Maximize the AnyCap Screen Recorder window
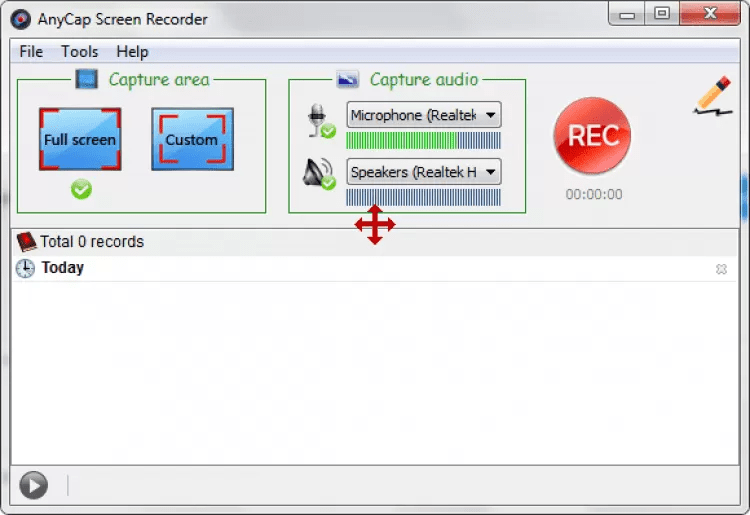Screen dimensions: 750x515 [662, 13]
